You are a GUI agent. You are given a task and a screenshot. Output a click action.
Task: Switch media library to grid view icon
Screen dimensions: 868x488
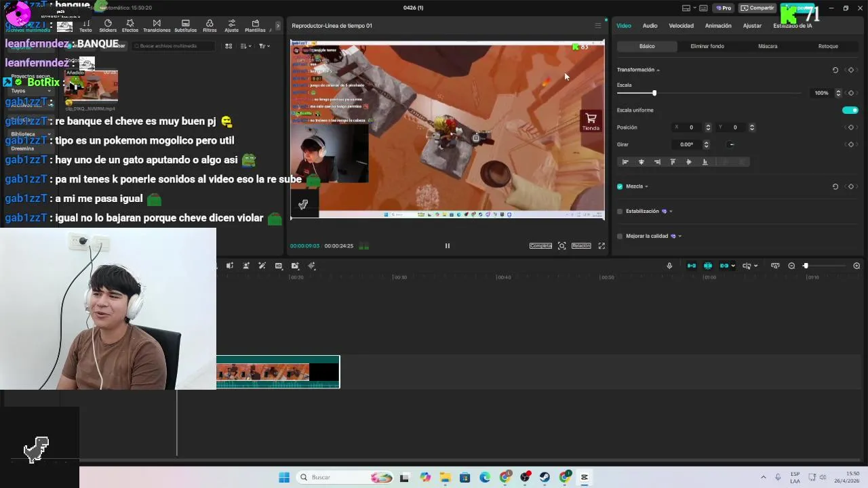pos(229,46)
